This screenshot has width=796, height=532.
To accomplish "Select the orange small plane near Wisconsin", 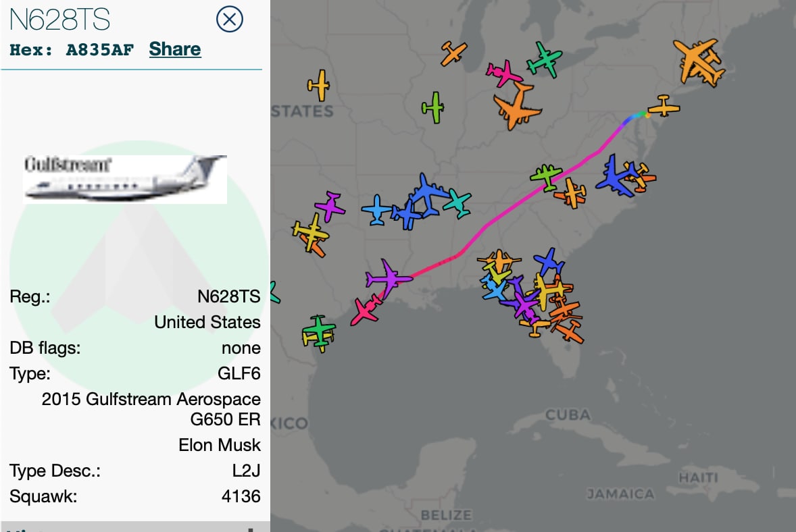I will pos(453,53).
